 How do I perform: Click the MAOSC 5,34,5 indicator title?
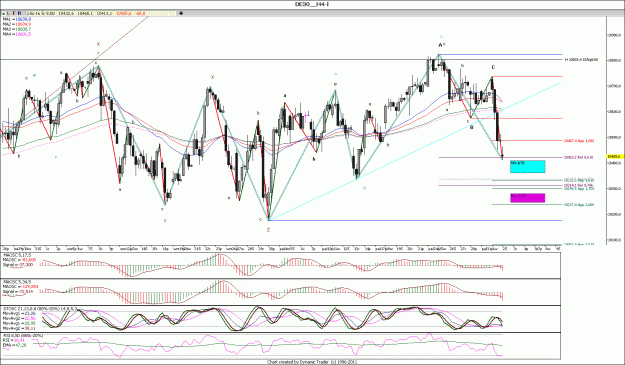tap(17, 282)
